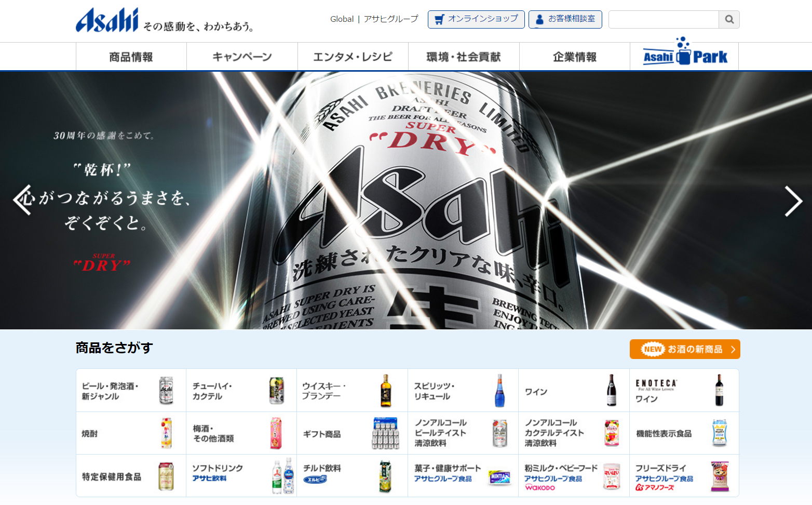
Task: Open スピリッツ・リキュール category
Action: [463, 390]
